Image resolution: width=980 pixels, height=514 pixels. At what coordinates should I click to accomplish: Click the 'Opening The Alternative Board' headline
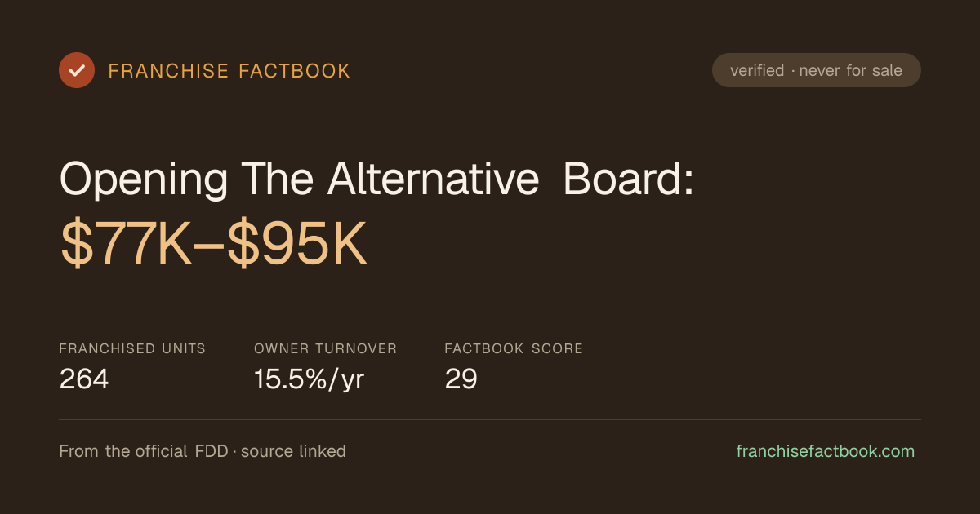376,179
